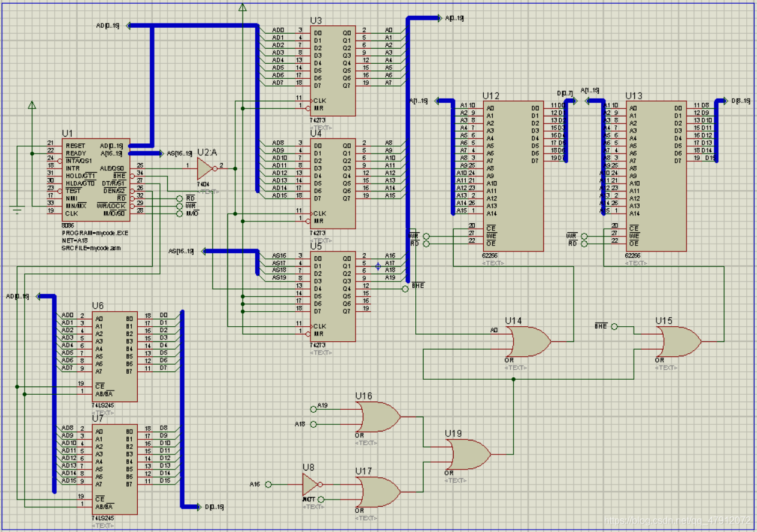The height and width of the screenshot is (532, 757).
Task: Select the U12 62256 RAM chip
Action: pos(513,176)
